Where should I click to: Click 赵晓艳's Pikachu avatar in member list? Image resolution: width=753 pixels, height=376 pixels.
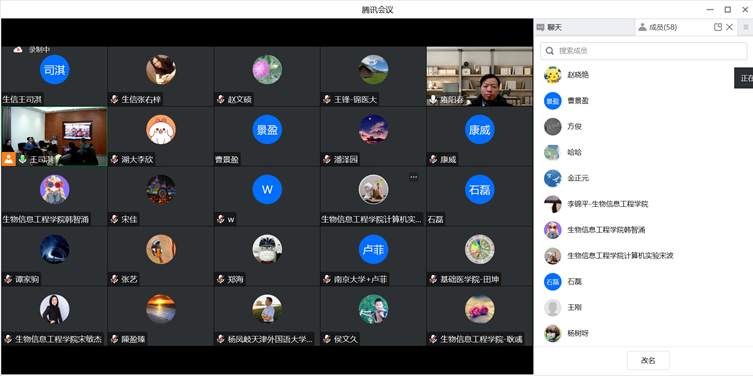point(553,75)
